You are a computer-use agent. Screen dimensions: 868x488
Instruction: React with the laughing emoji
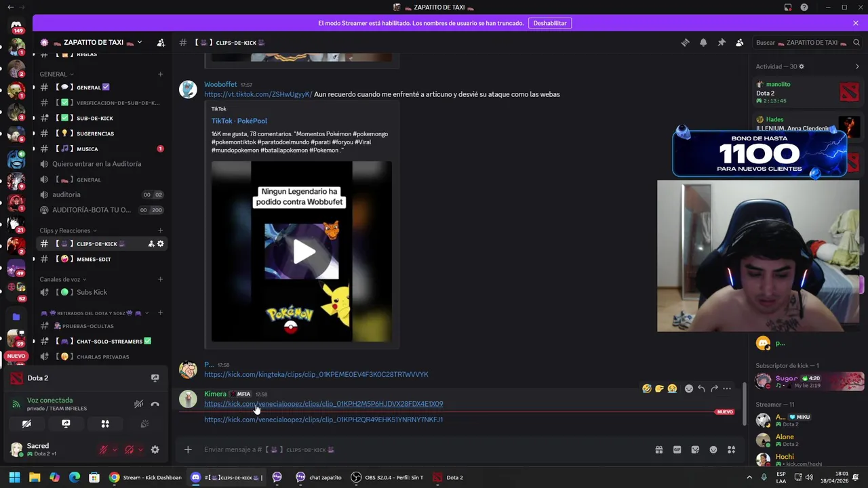click(647, 388)
